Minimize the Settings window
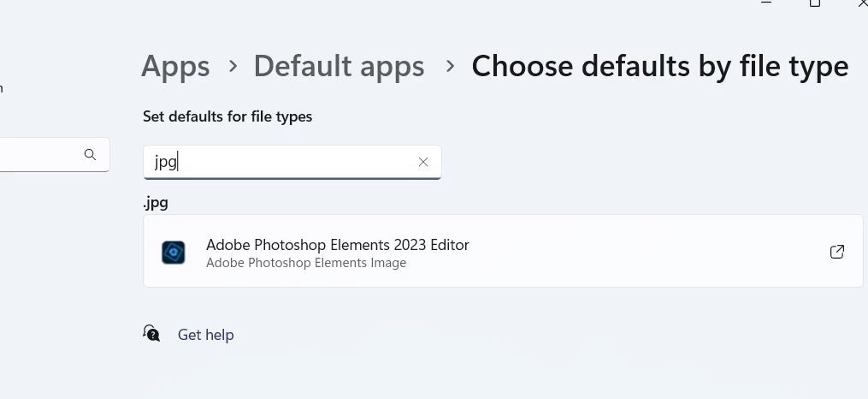 766,3
